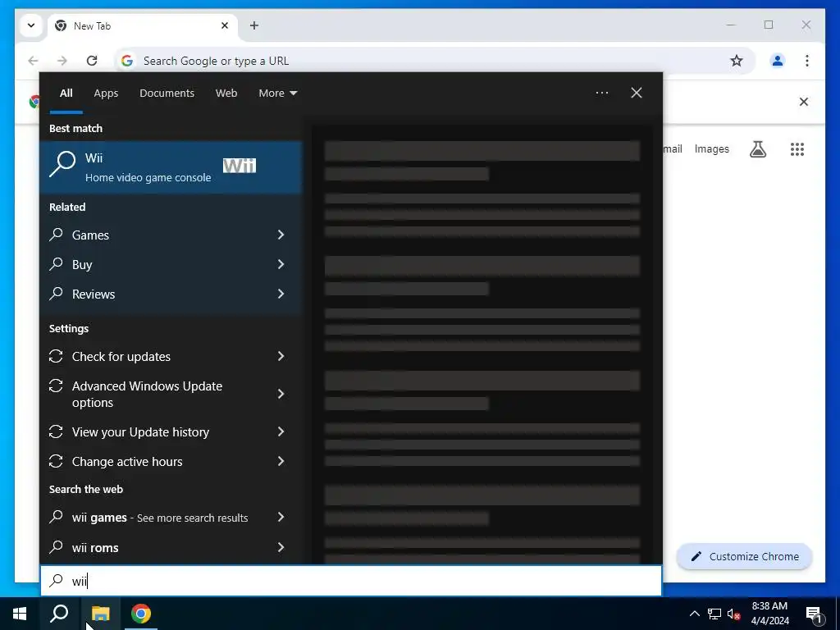Expand wii roms result arrow
This screenshot has height=630, width=840.
point(281,547)
